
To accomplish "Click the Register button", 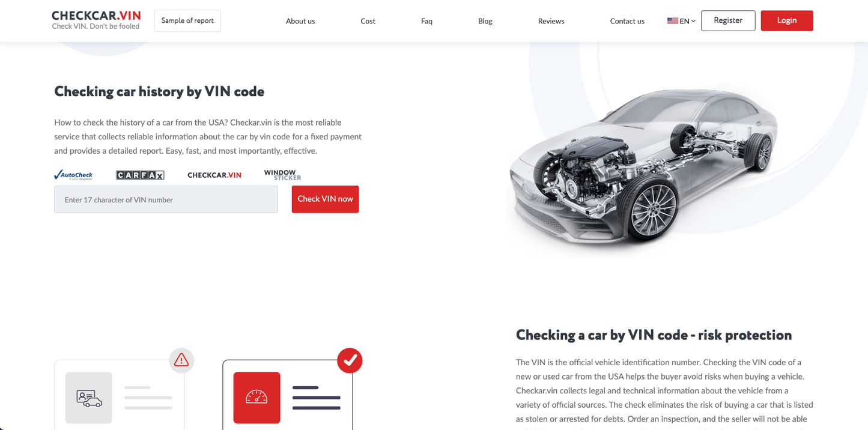I will [728, 20].
